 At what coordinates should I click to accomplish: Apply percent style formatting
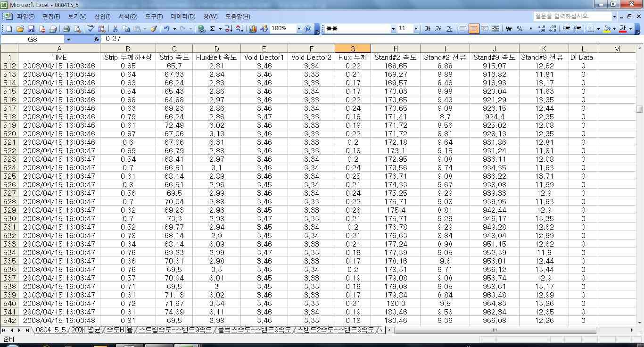point(520,29)
